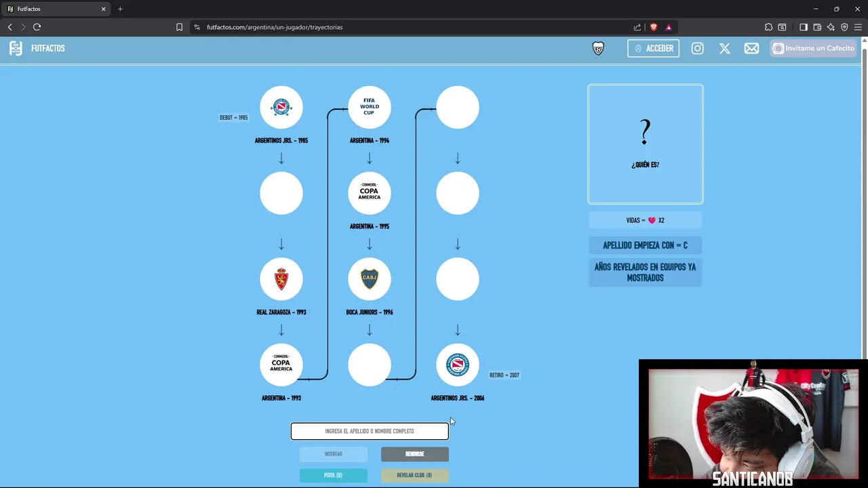The height and width of the screenshot is (488, 868).
Task: Click the Copa America 1993 badge
Action: pos(281,365)
